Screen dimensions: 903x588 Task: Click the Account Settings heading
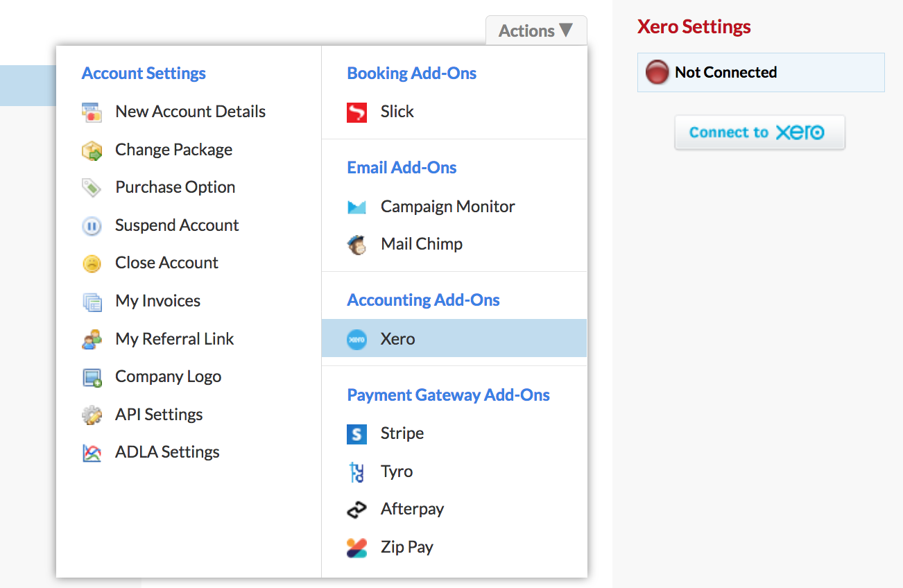click(144, 73)
